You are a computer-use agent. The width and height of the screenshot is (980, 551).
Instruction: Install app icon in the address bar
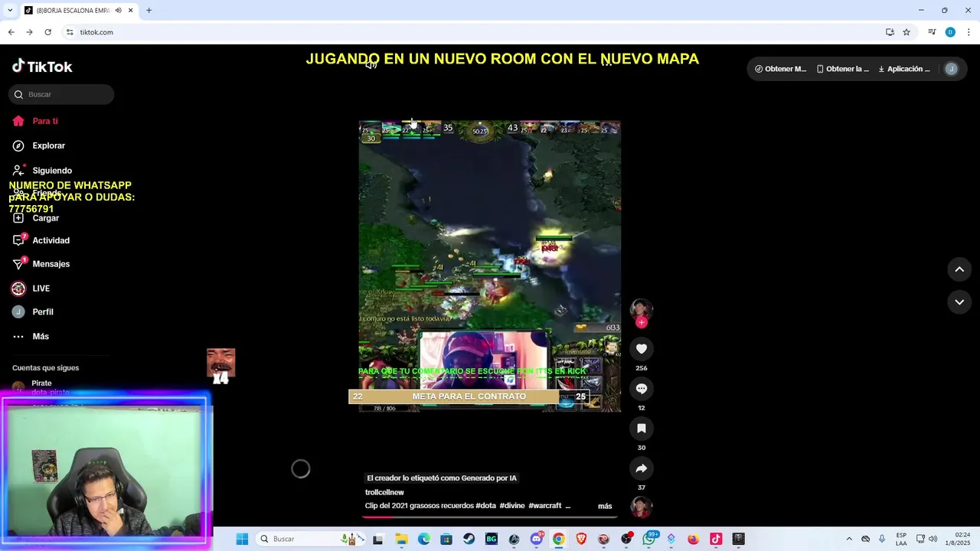(890, 32)
